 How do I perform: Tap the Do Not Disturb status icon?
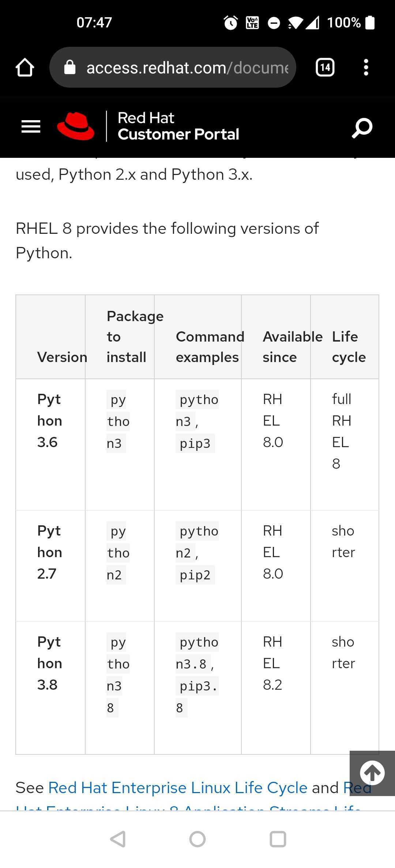(x=274, y=23)
